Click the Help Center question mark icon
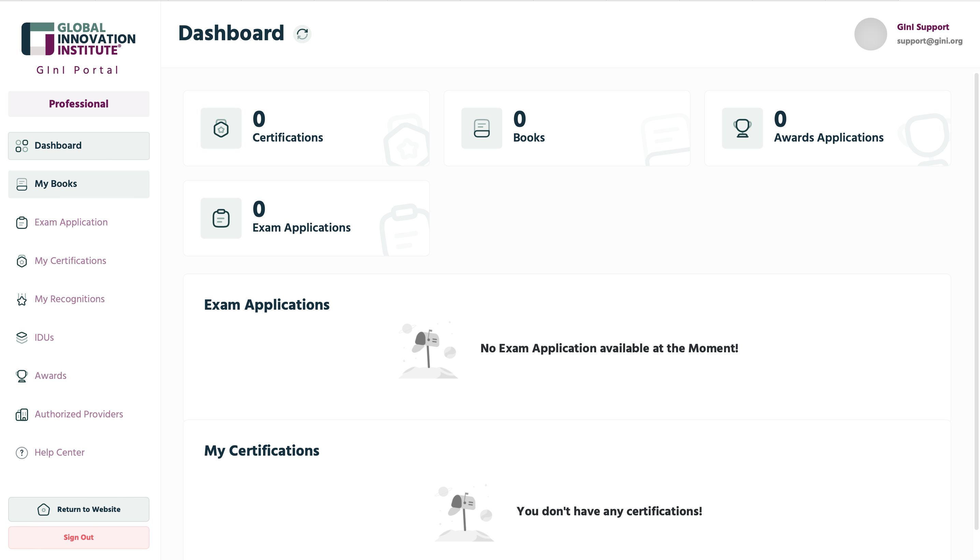The image size is (980, 560). [21, 453]
